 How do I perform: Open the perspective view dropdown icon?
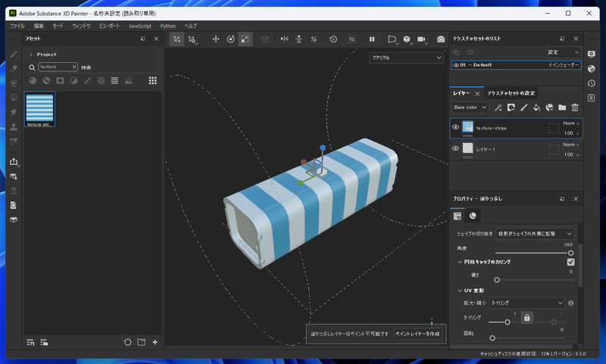[392, 39]
